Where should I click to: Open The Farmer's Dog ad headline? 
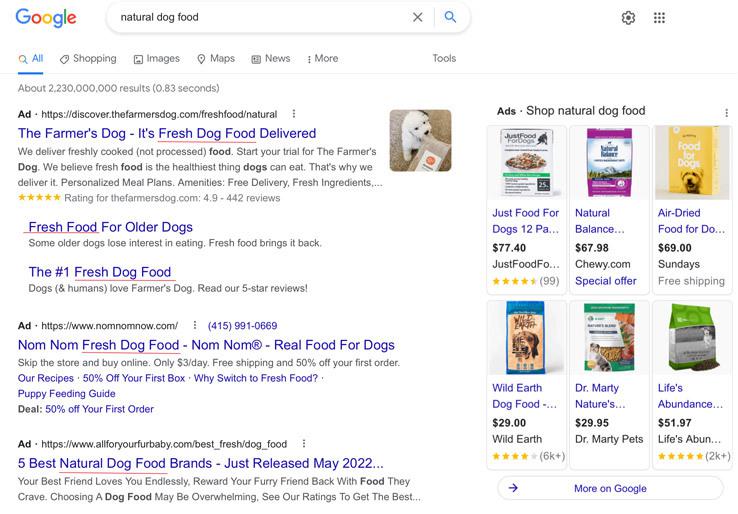[167, 133]
